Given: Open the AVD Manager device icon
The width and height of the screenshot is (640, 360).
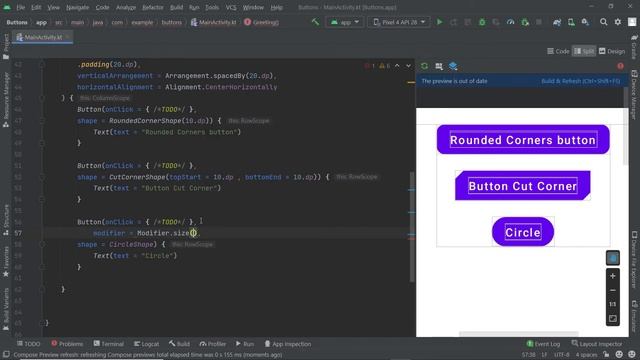Looking at the screenshot, I should click(571, 22).
